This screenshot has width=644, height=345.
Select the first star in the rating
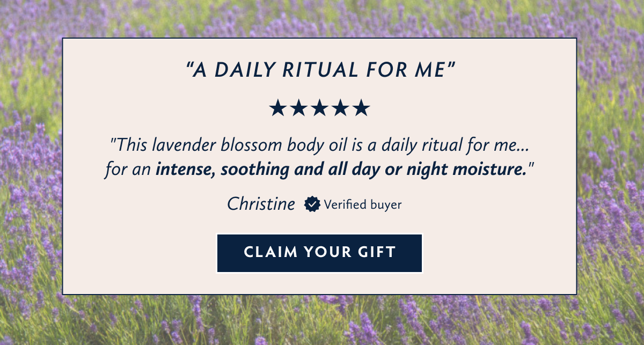pos(278,108)
